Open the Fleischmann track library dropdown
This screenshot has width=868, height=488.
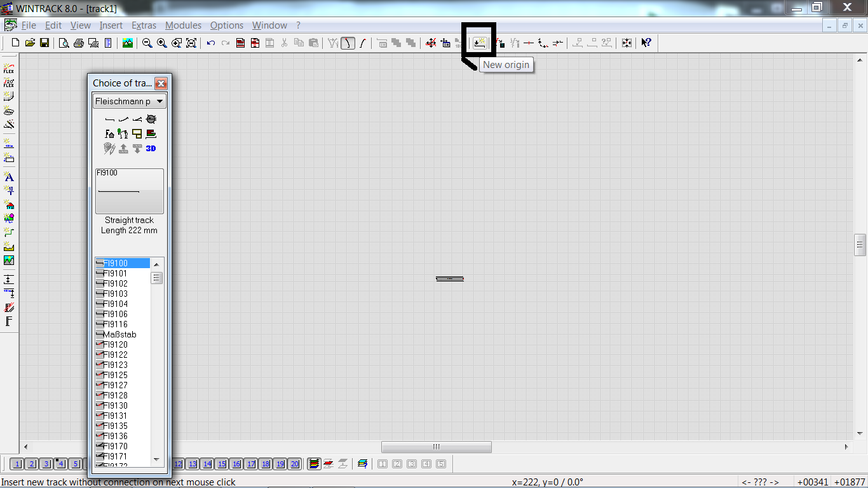130,101
